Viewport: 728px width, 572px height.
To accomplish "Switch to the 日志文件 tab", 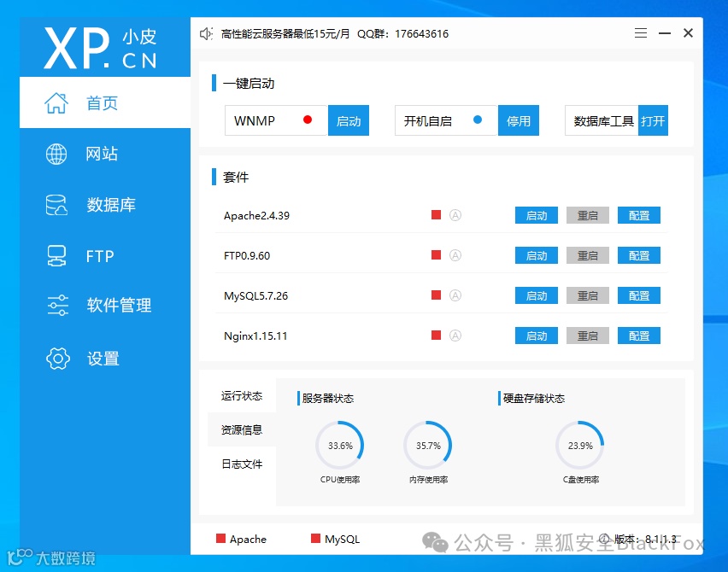I will 242,464.
